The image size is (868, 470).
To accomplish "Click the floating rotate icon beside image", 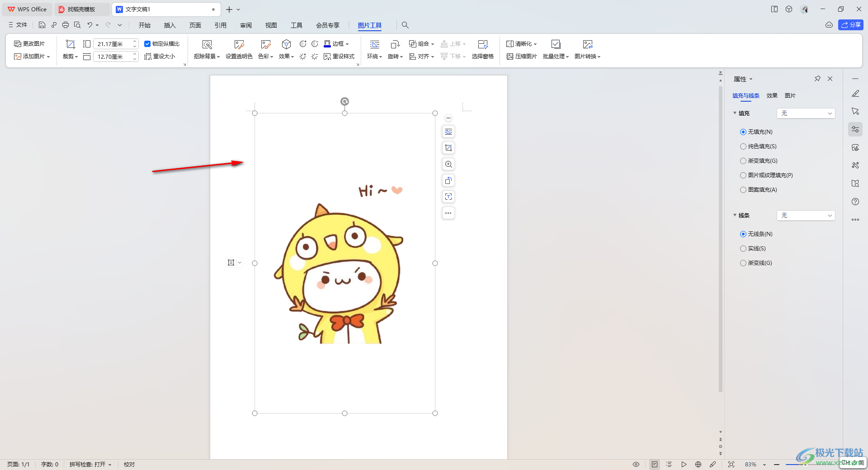I will [448, 180].
